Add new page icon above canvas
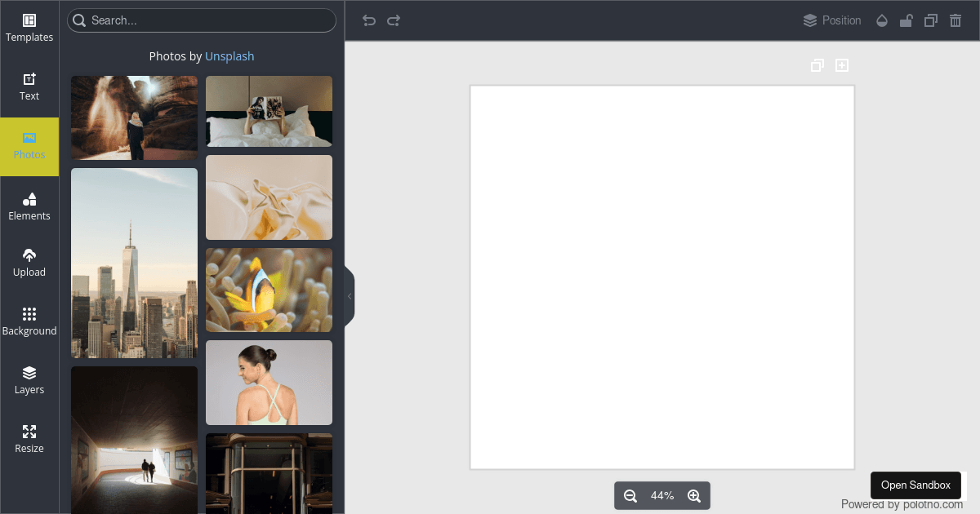 (842, 65)
